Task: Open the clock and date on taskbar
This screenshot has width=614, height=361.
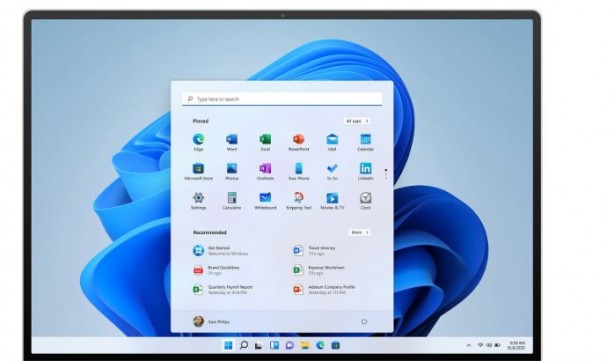Action: pyautogui.click(x=516, y=345)
